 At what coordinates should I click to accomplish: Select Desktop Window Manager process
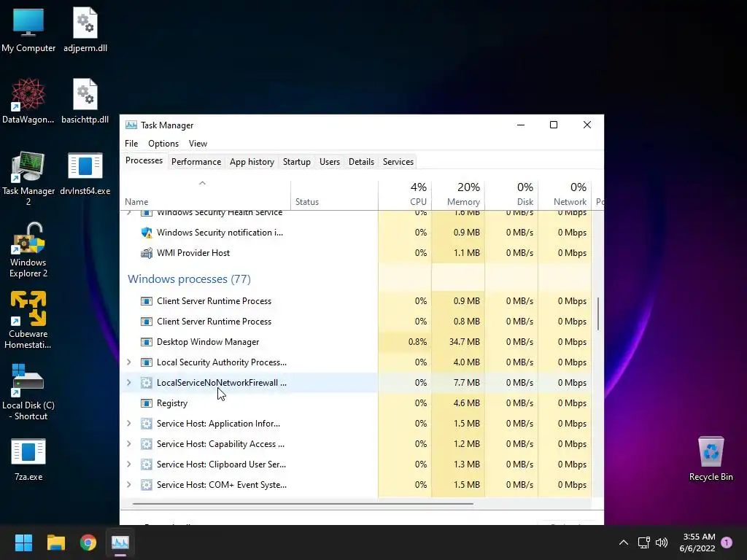(356, 342)
